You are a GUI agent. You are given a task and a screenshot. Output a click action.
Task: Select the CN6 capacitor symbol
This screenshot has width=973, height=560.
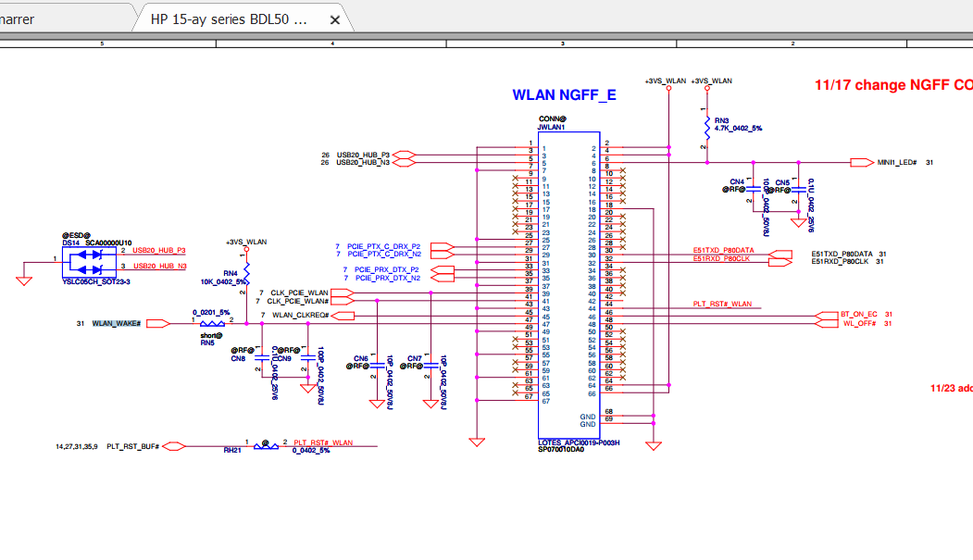tap(377, 366)
